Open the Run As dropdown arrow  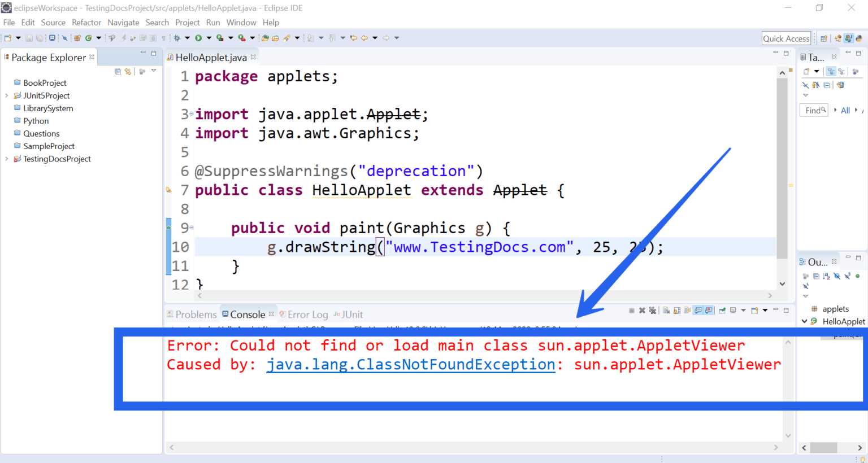[x=209, y=37]
